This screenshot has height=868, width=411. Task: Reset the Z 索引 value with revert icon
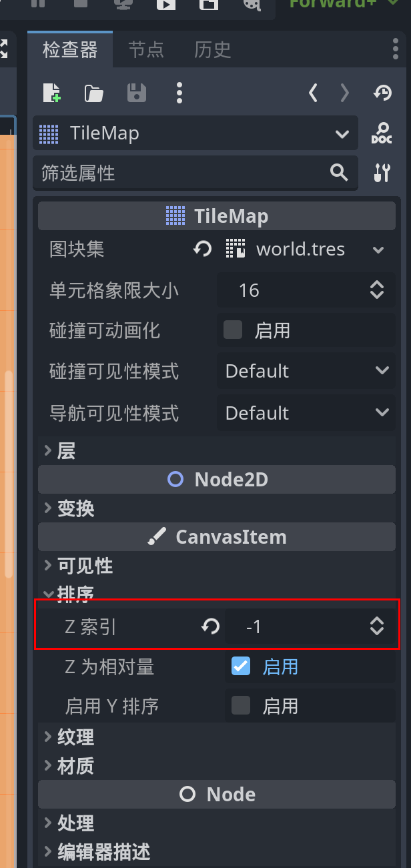[210, 626]
